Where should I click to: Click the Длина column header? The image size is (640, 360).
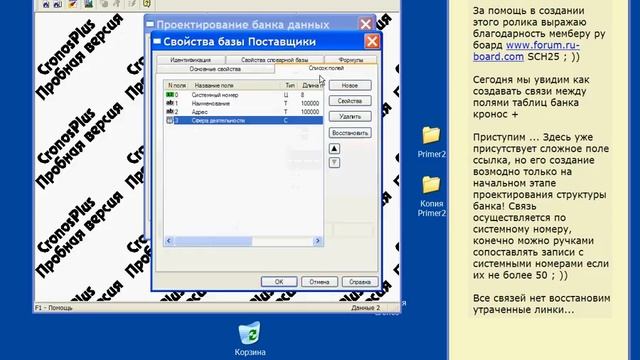[x=312, y=85]
